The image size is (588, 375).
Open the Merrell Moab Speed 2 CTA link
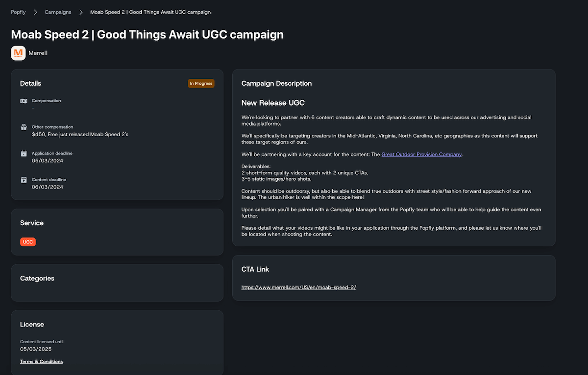pyautogui.click(x=299, y=287)
